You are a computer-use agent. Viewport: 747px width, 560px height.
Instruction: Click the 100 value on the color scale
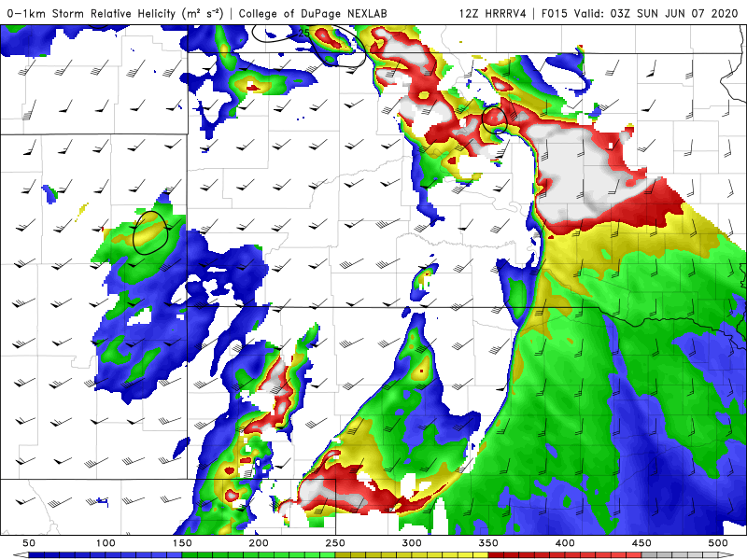coord(106,543)
